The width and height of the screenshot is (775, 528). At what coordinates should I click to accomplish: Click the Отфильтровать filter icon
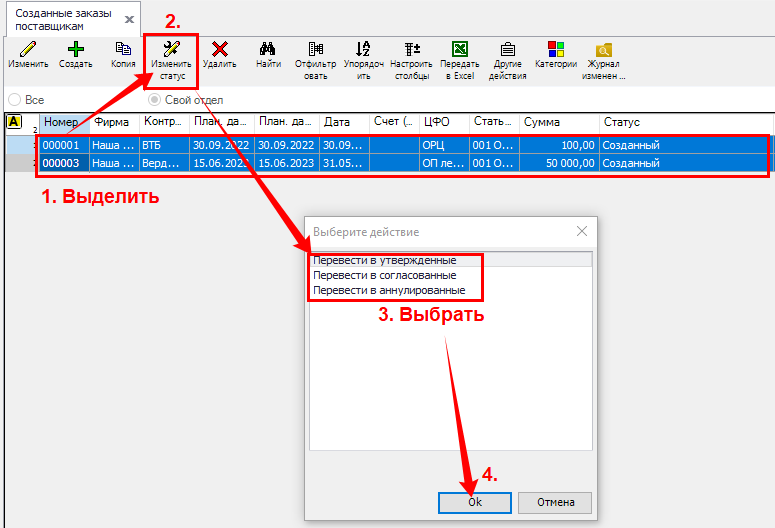coord(315,49)
